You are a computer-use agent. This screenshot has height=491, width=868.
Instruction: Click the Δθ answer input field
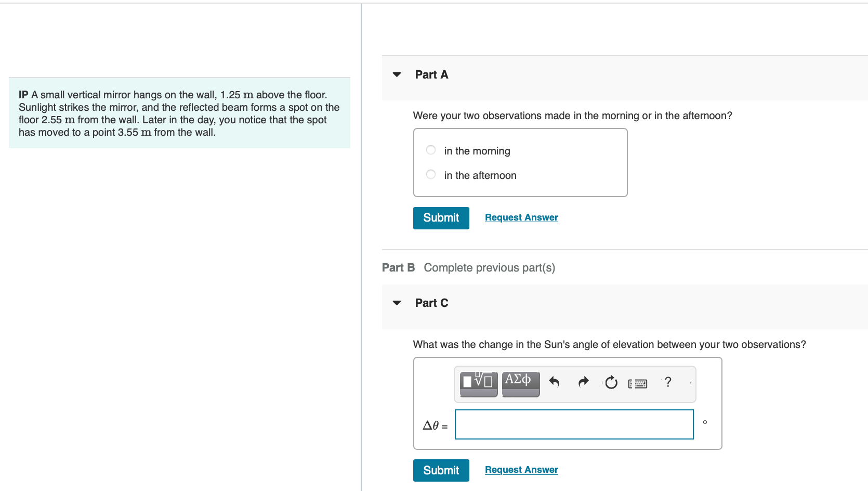click(574, 424)
